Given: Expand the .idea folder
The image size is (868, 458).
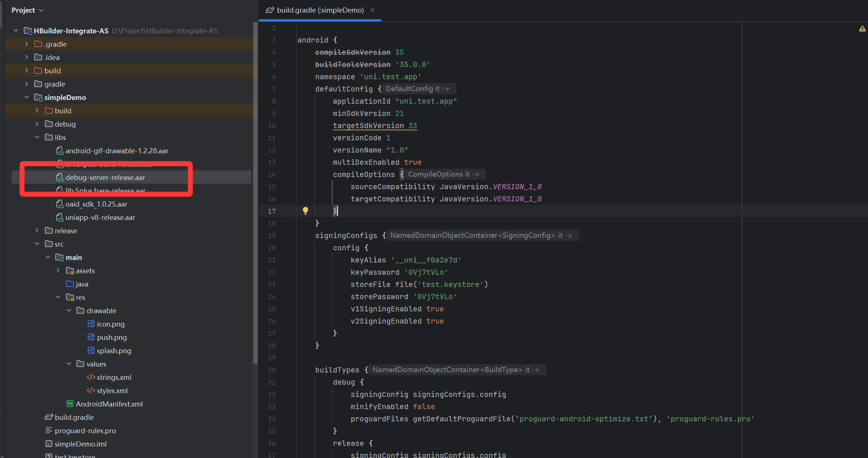Looking at the screenshot, I should click(x=26, y=57).
